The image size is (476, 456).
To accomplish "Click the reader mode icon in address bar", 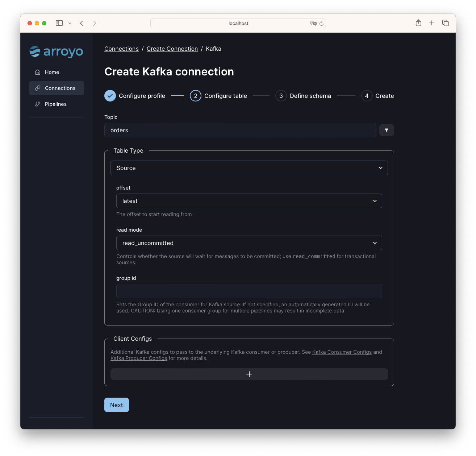I will click(x=314, y=23).
